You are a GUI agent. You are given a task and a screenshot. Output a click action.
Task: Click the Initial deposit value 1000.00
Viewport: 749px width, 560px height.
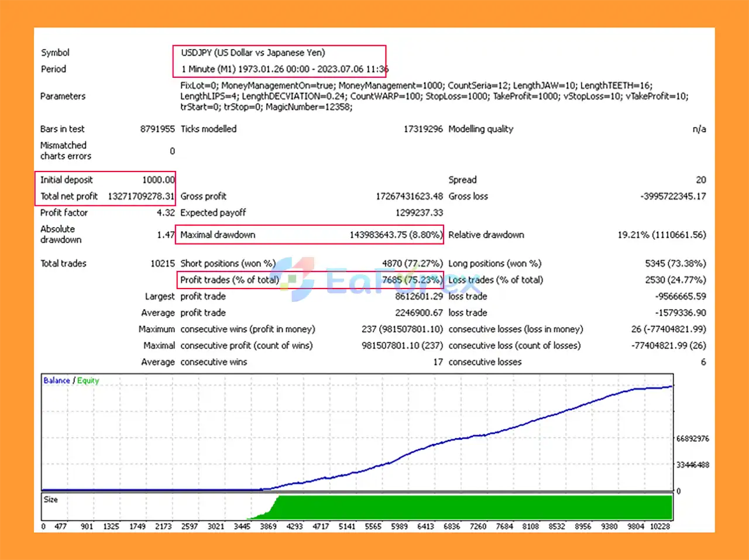tap(158, 180)
